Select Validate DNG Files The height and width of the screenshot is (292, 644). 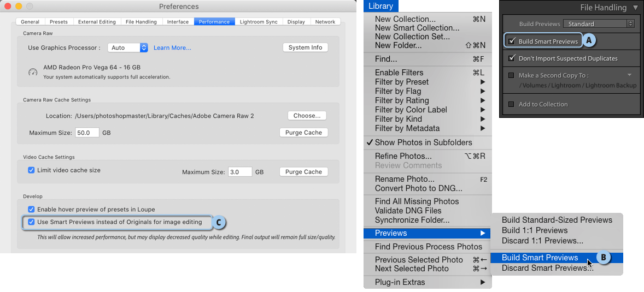click(428, 211)
